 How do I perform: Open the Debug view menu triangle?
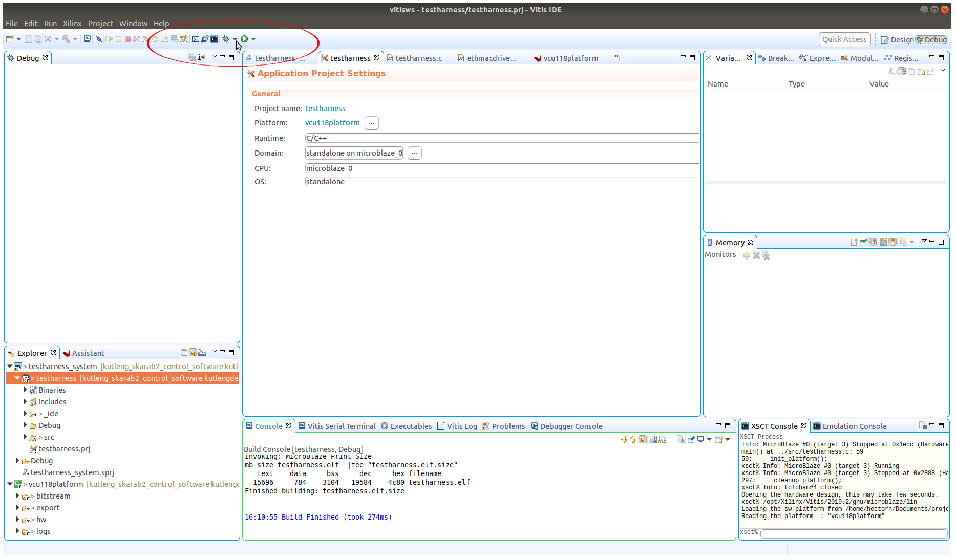(215, 57)
